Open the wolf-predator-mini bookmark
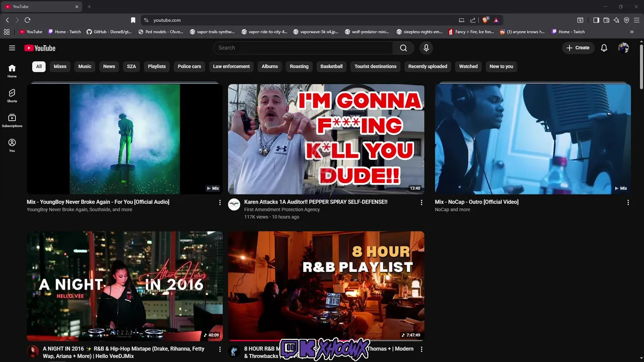644x362 pixels. click(x=367, y=32)
